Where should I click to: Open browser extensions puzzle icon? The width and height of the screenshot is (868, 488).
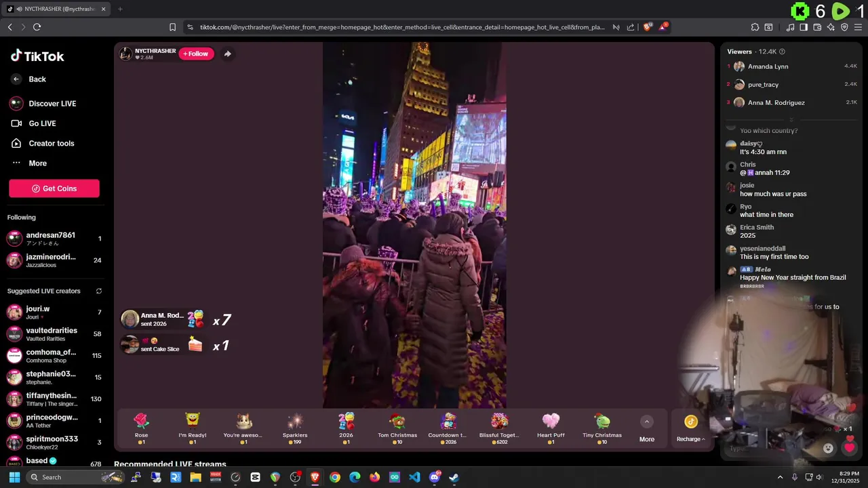click(x=755, y=27)
